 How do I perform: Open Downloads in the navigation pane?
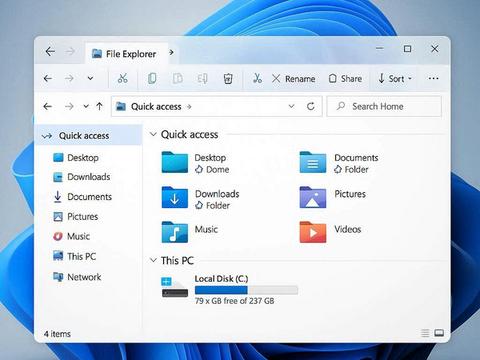tap(82, 177)
